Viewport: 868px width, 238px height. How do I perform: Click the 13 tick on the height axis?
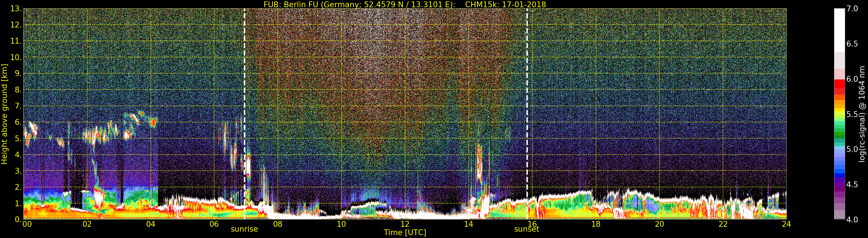tap(16, 9)
